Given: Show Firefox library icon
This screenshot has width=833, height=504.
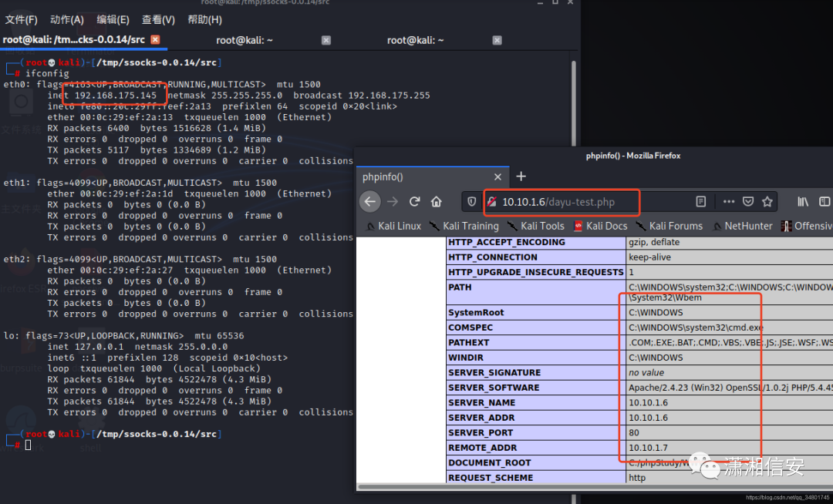Looking at the screenshot, I should 803,202.
